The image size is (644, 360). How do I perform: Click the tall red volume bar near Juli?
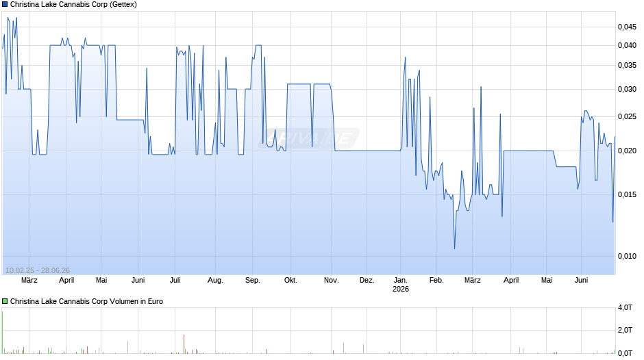[184, 344]
